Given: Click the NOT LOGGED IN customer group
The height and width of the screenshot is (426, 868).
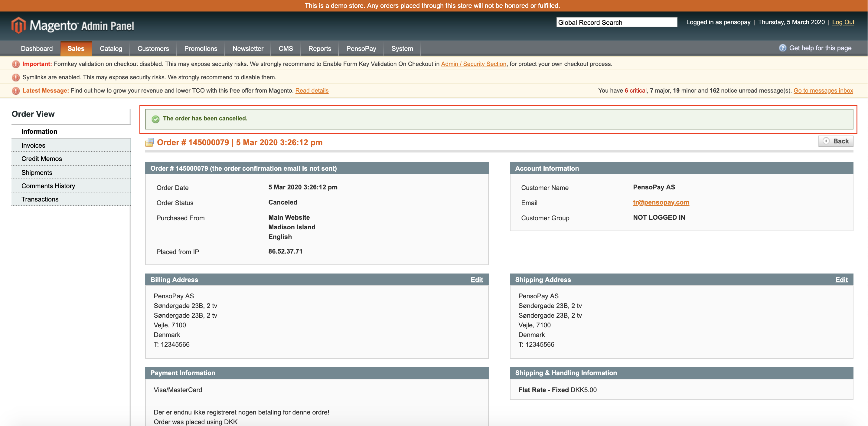Looking at the screenshot, I should [659, 217].
